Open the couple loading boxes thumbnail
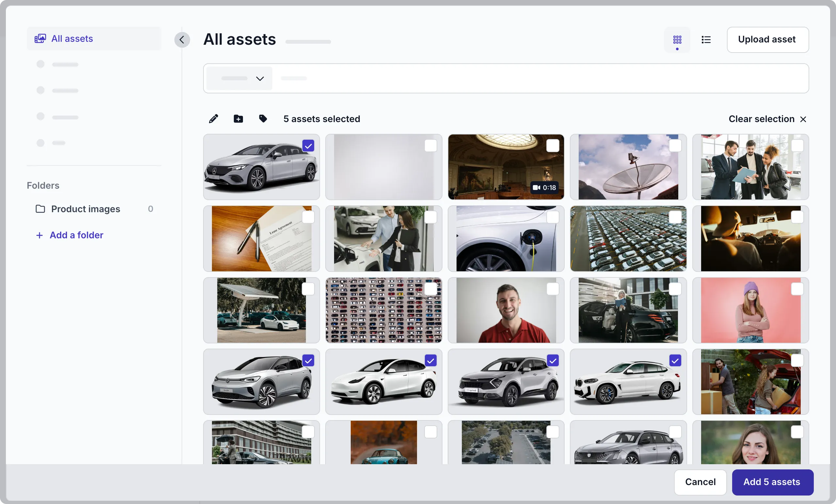The width and height of the screenshot is (836, 504). [x=750, y=382]
